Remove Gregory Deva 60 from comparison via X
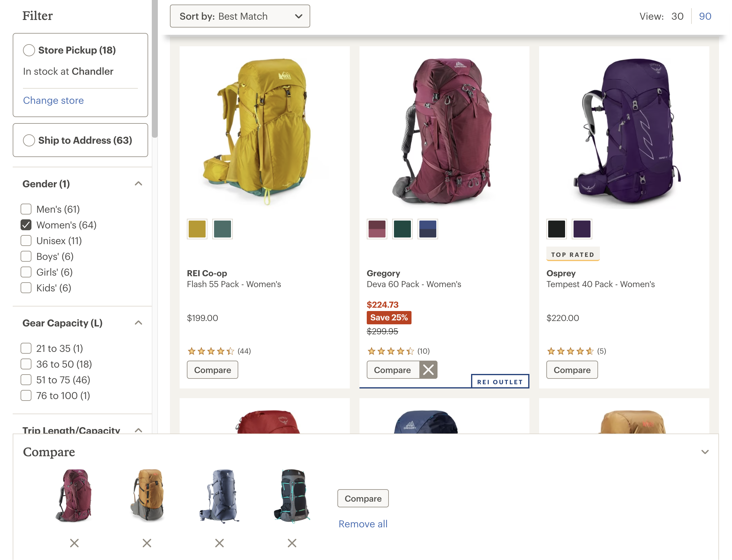Screen dimensions: 732x560 (428, 370)
